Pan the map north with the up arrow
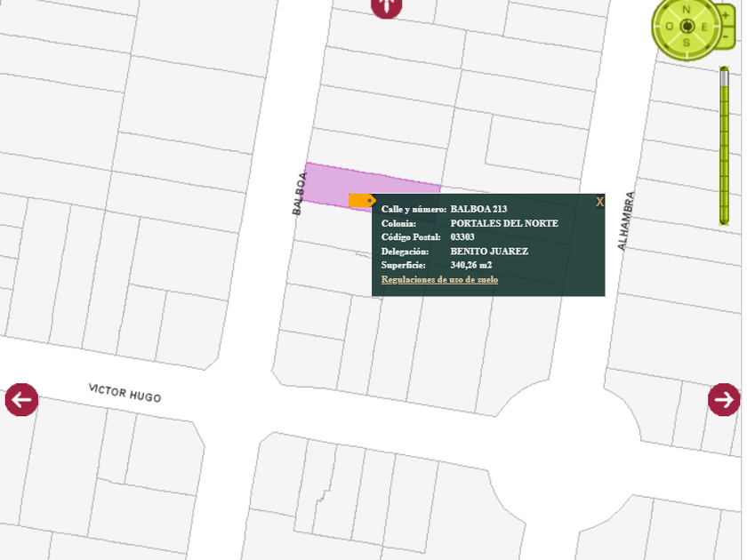747x560 pixels. click(x=386, y=7)
